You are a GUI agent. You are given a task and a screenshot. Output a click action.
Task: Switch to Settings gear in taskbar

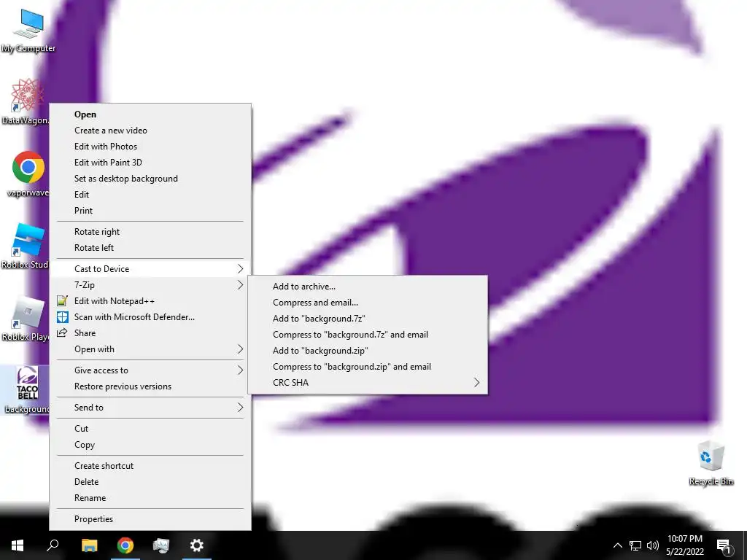(x=197, y=545)
